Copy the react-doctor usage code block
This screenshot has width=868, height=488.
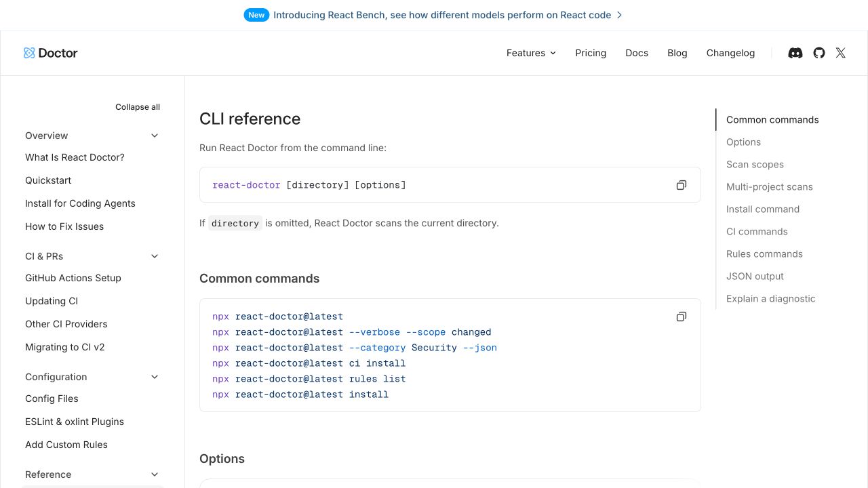click(682, 185)
